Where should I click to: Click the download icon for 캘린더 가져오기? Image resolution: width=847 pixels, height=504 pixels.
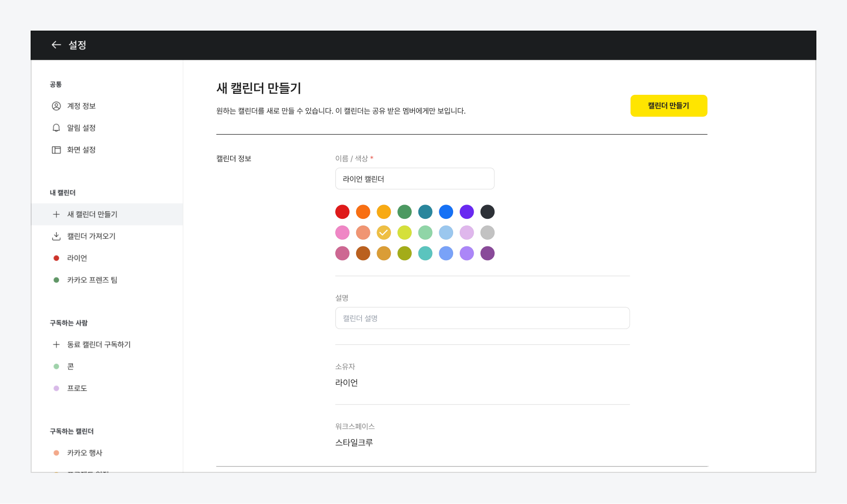tap(56, 236)
